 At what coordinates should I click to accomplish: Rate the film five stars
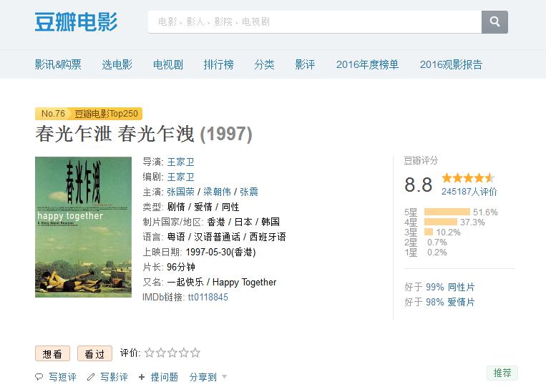click(195, 353)
